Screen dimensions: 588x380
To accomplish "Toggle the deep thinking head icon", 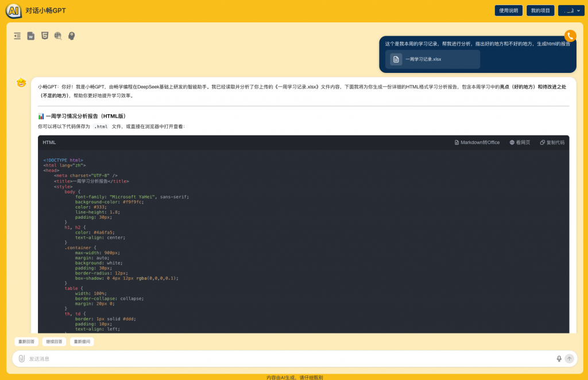I will coord(72,36).
